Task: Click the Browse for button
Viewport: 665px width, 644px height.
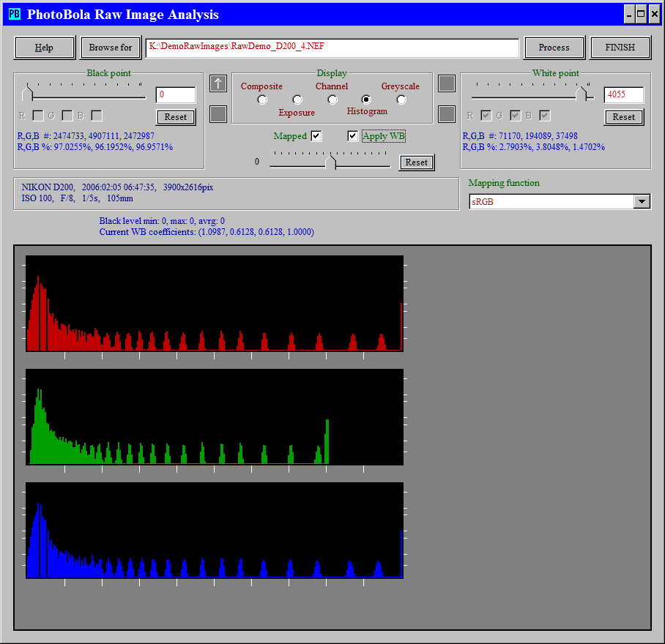Action: tap(111, 48)
